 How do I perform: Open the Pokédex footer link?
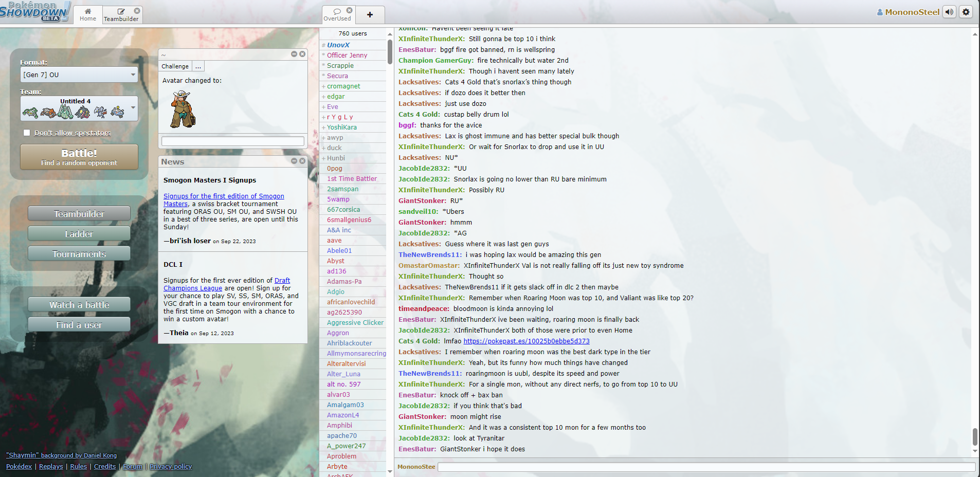pyautogui.click(x=19, y=466)
